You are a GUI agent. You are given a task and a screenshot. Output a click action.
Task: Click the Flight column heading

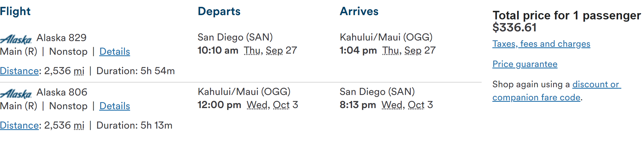(15, 11)
